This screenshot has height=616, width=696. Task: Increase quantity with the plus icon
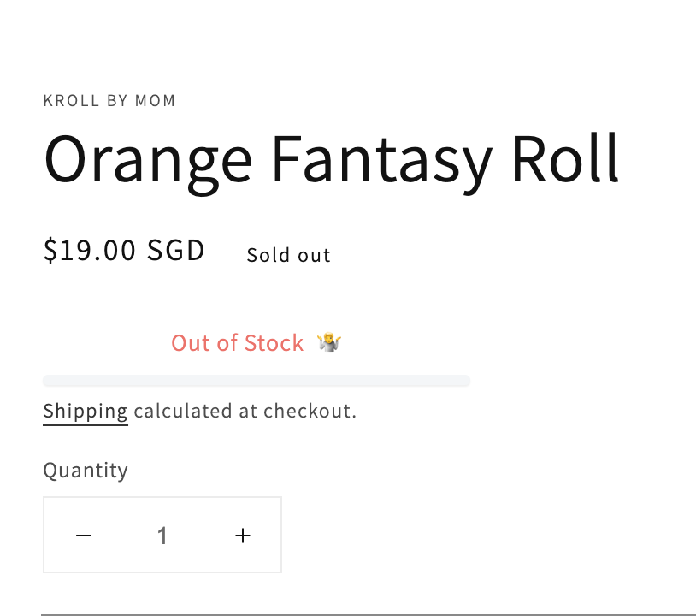coord(243,536)
